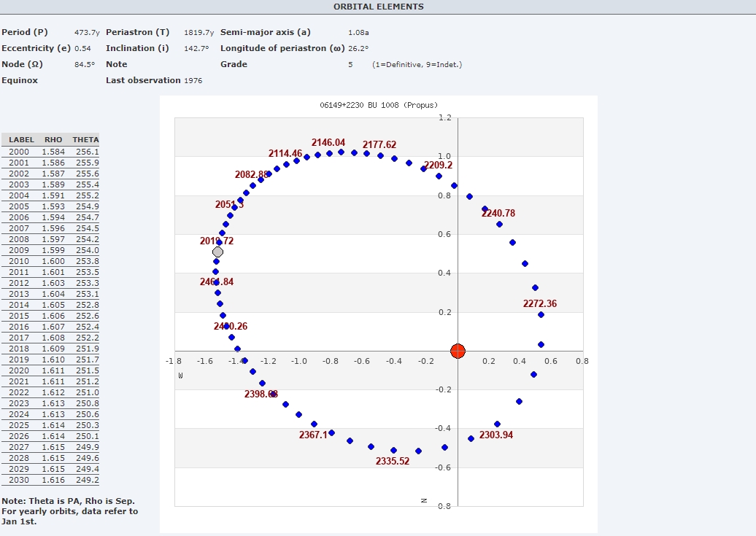Select the 2146.04 epoch label on the plot
The height and width of the screenshot is (536, 756).
click(328, 142)
